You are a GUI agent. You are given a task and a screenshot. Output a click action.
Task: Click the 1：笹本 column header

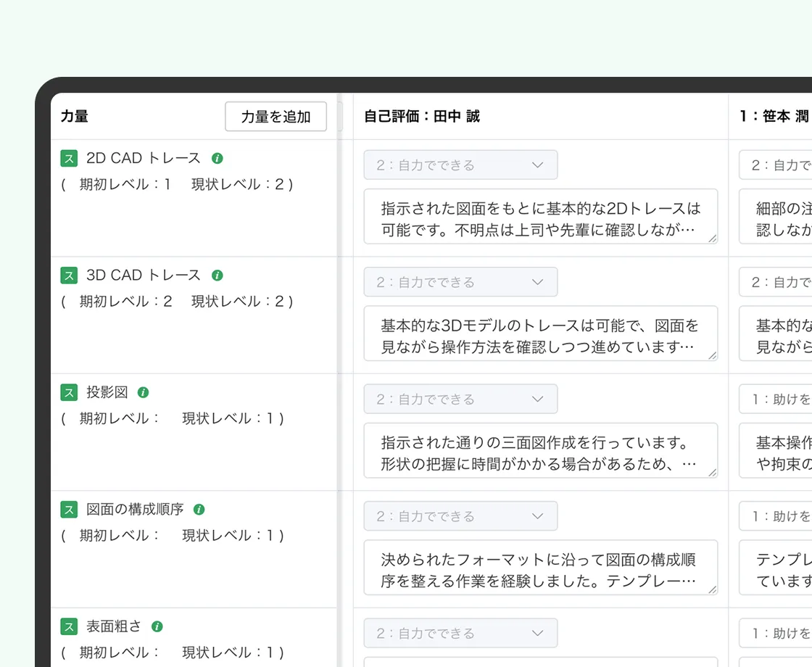[x=775, y=117]
